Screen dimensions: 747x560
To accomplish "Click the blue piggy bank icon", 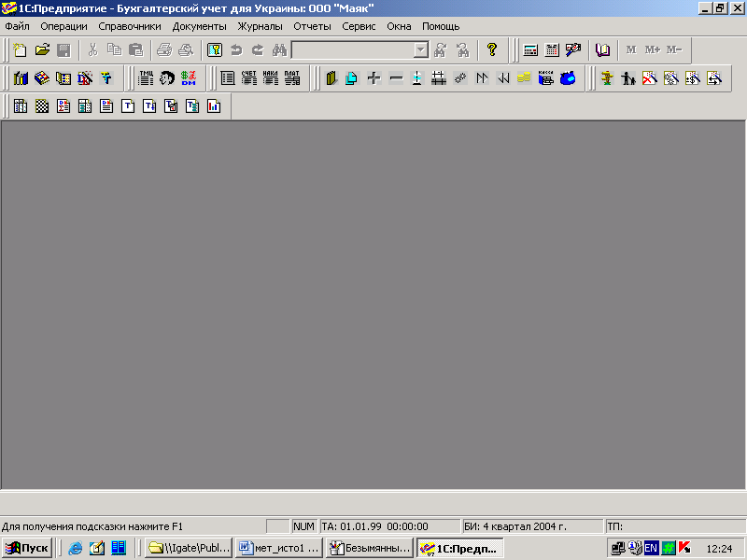I will coord(568,78).
